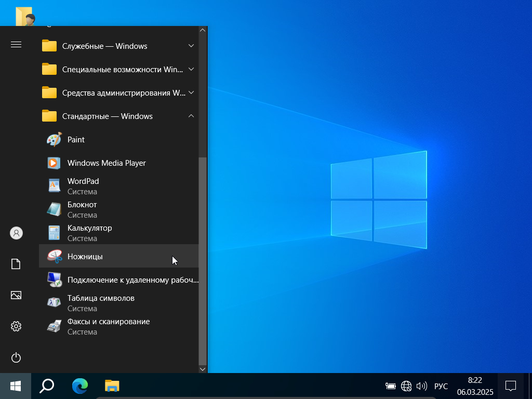Open Microsoft Edge from the taskbar
The image size is (532, 399).
point(79,386)
